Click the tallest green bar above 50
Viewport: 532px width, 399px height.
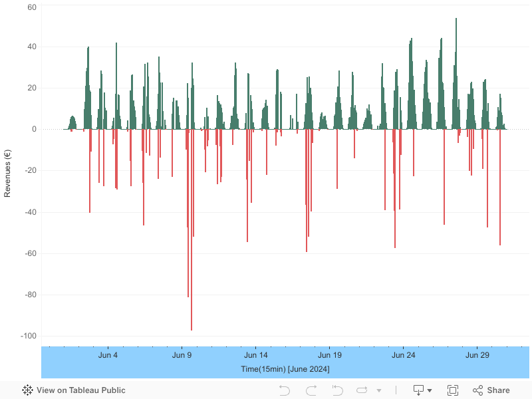(x=456, y=74)
